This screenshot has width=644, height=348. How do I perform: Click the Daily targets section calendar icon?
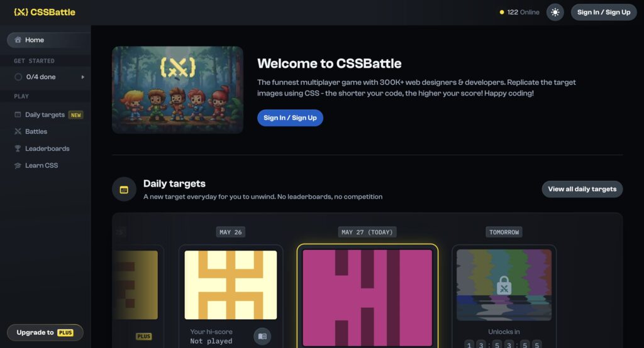pyautogui.click(x=124, y=189)
